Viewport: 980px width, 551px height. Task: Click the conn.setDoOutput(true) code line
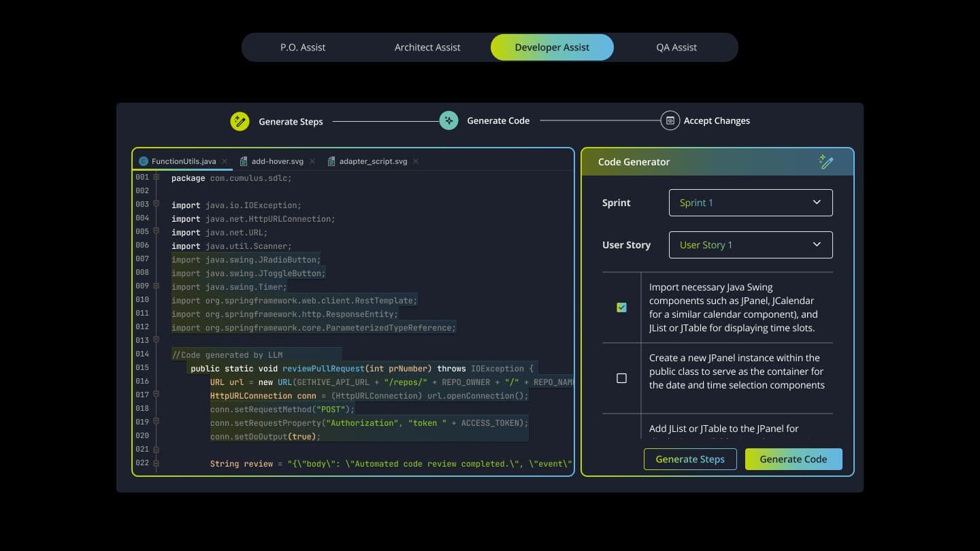point(265,437)
